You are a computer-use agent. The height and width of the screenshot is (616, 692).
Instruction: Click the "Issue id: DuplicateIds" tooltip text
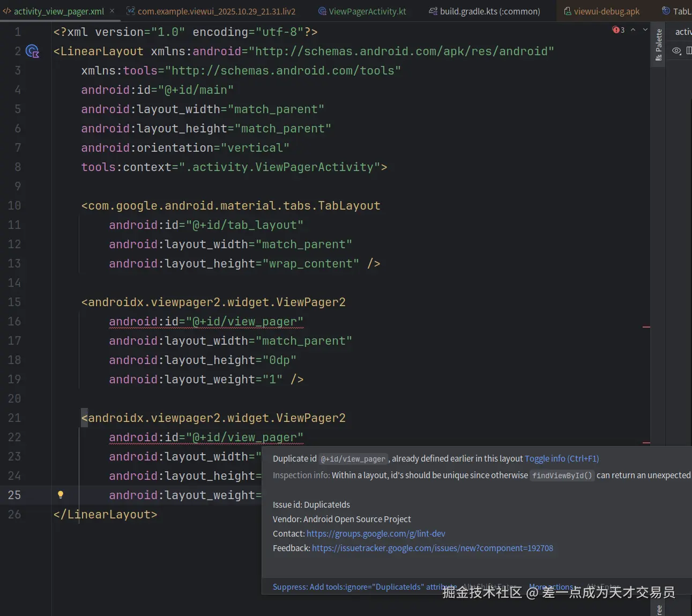[x=311, y=504]
